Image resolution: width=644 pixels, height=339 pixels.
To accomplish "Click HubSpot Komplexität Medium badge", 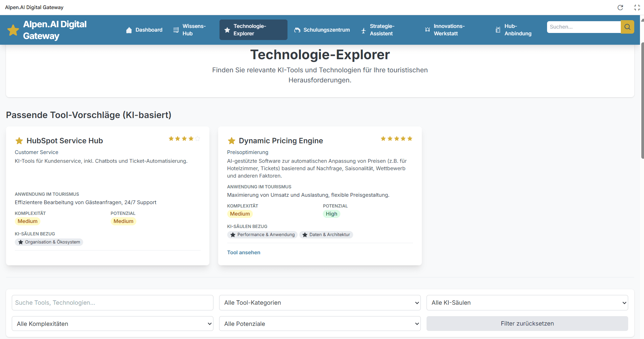I will point(28,221).
